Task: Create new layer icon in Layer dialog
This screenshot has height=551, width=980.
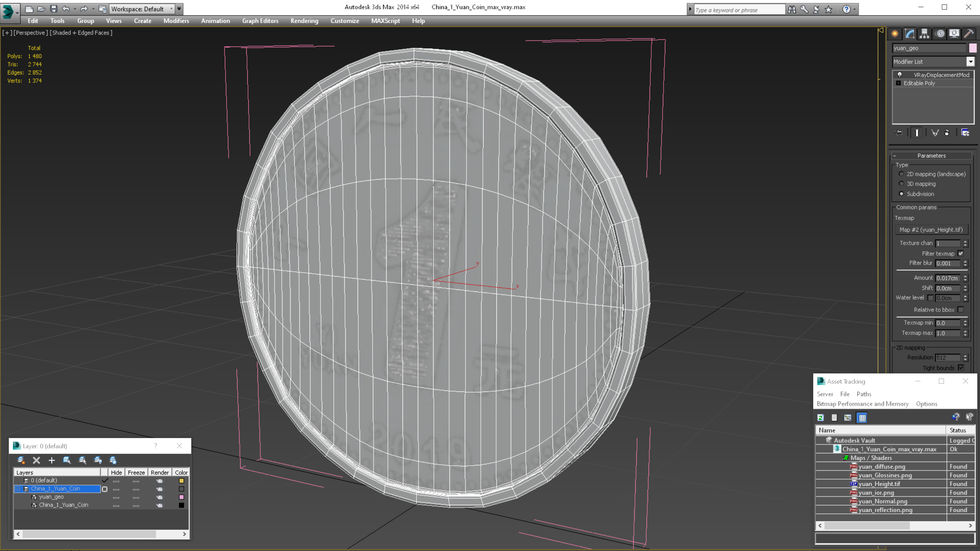Action: pos(21,461)
